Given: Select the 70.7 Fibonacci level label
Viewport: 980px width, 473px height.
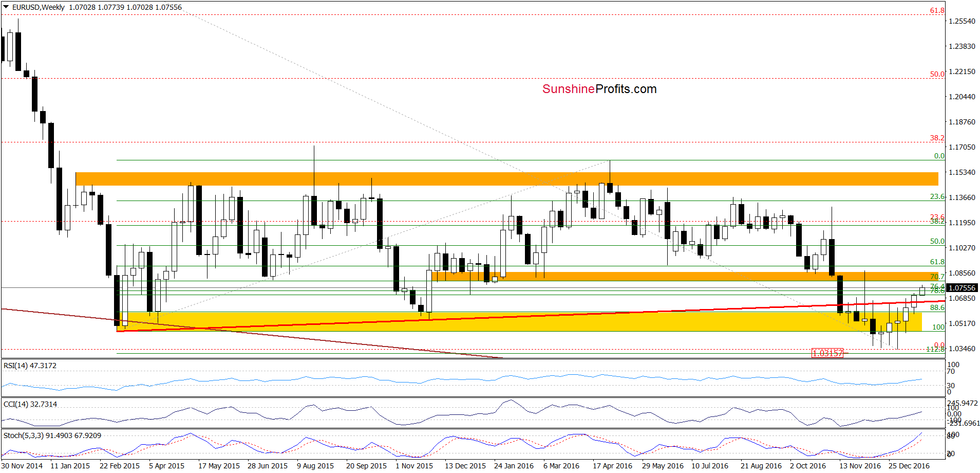Looking at the screenshot, I should 937,277.
